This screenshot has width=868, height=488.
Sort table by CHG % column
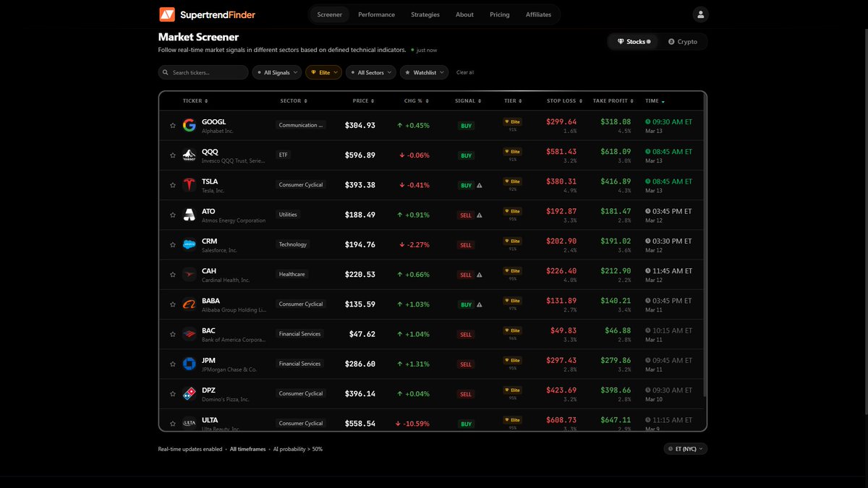417,101
